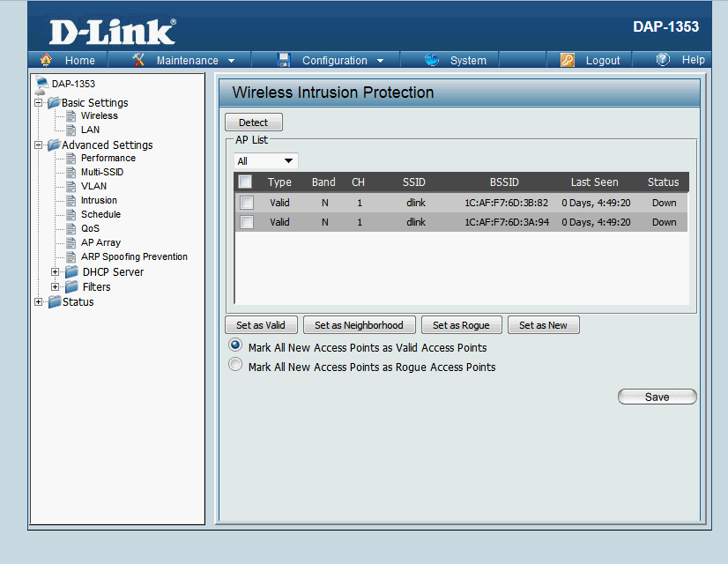This screenshot has width=728, height=564.
Task: Click the D-Link logo
Action: click(112, 32)
